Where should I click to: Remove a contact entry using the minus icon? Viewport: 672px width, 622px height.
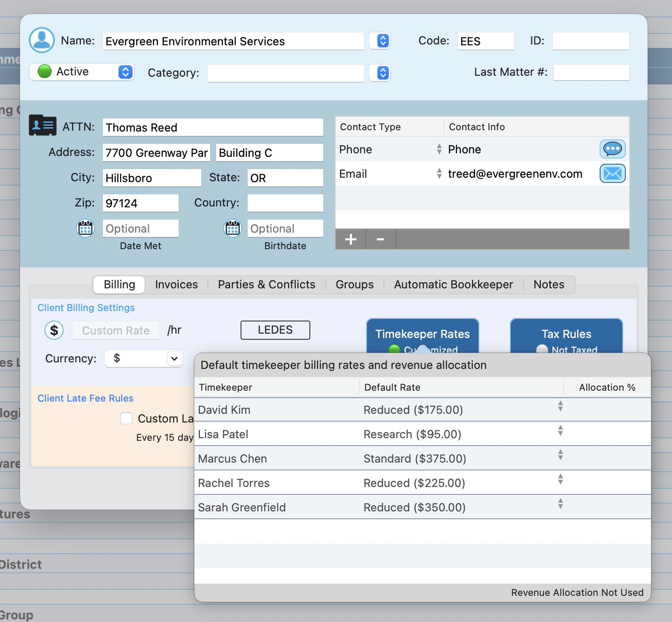pos(380,239)
